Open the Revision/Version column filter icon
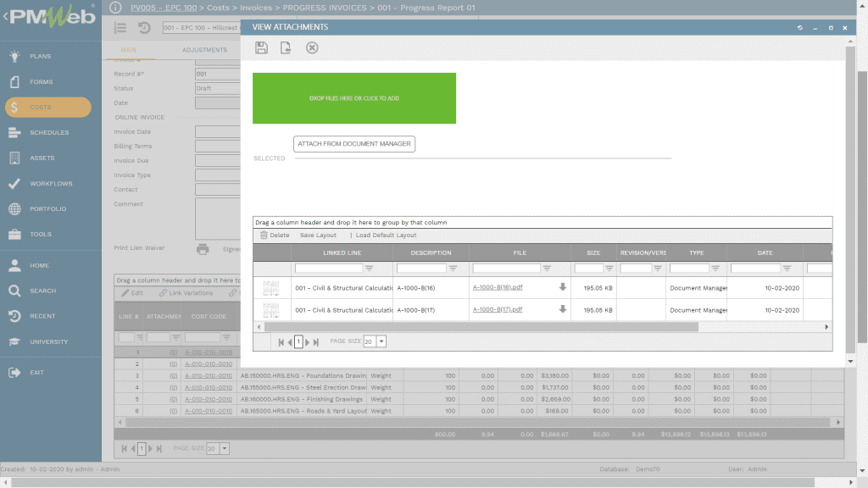Viewport: 868px width, 488px height. [658, 269]
